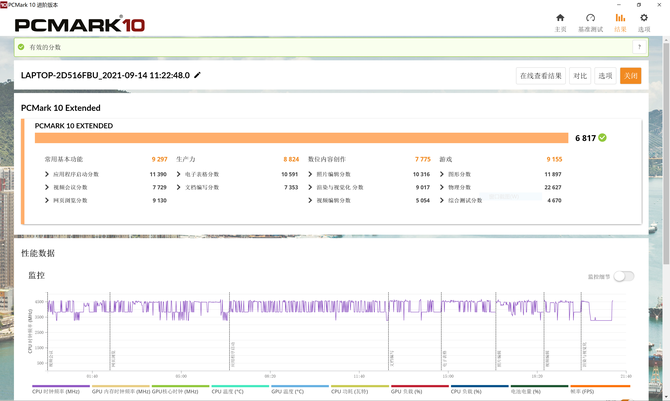Click the 监控 heading
Screen dimensions: 670x401
pos(37,275)
